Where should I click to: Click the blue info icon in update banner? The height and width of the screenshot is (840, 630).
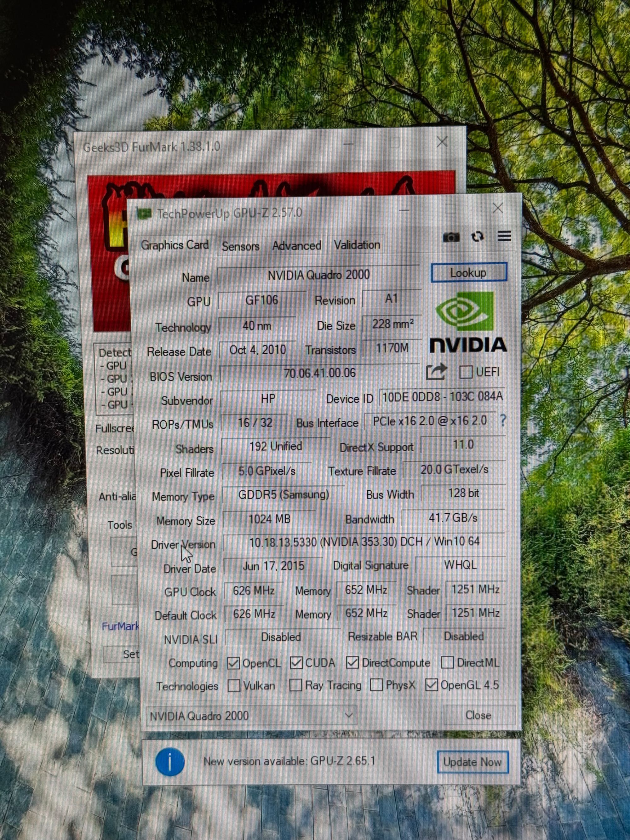coord(170,762)
